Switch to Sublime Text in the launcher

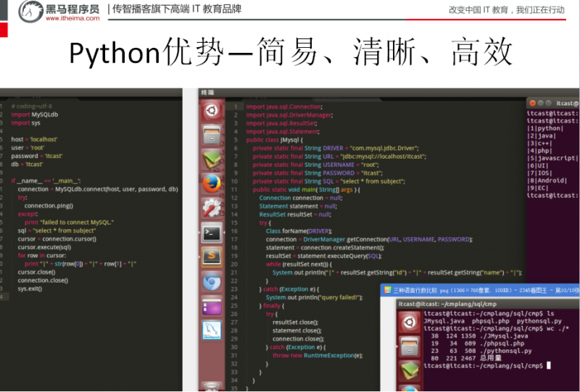(211, 257)
